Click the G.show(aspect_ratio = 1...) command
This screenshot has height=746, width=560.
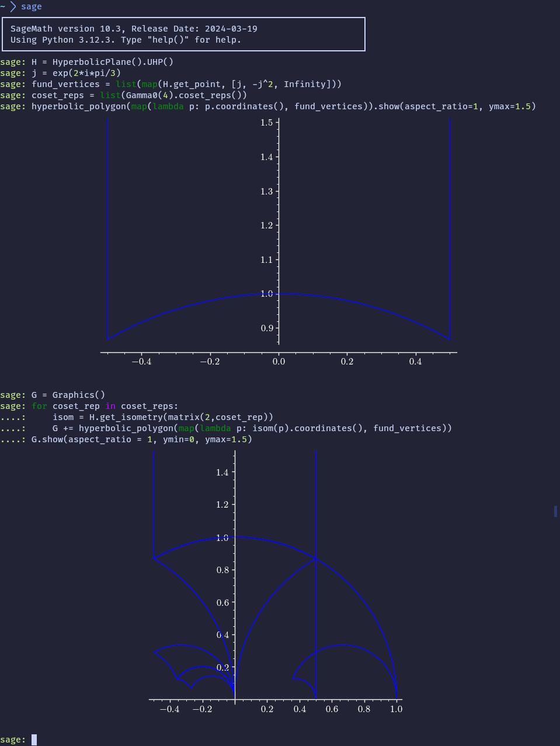pos(141,439)
